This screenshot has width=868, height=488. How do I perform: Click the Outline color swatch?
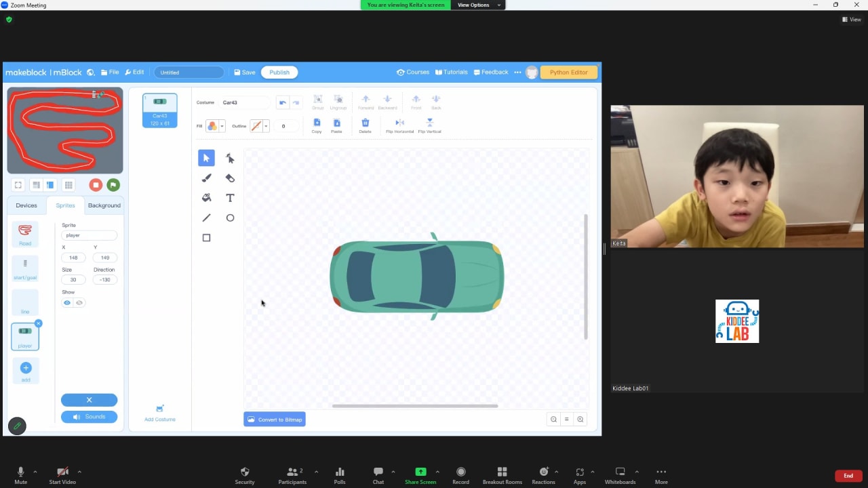[256, 126]
